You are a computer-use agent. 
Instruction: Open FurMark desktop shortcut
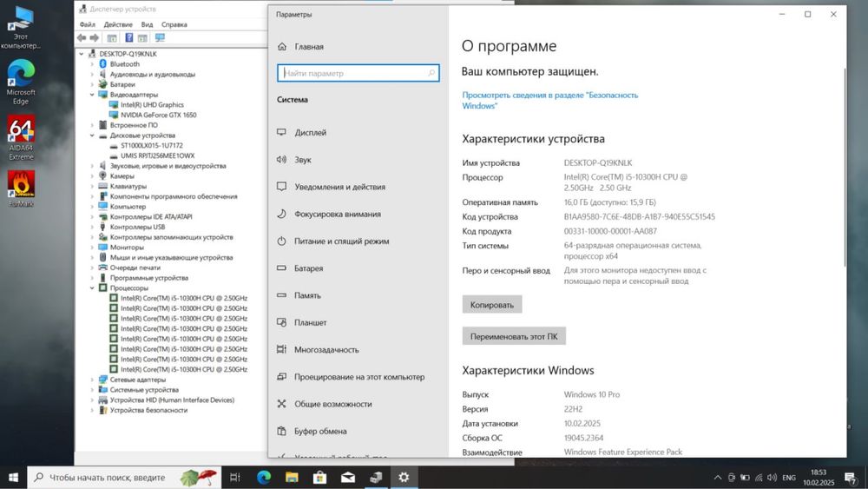click(x=21, y=188)
